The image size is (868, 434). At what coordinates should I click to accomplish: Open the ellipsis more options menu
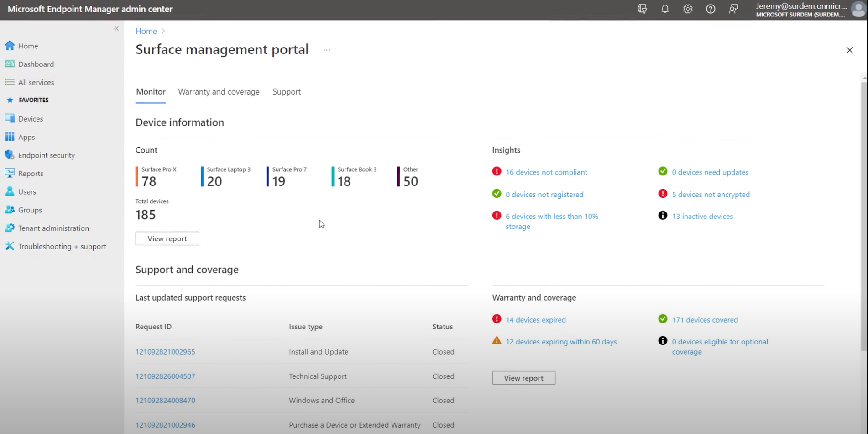(x=327, y=50)
